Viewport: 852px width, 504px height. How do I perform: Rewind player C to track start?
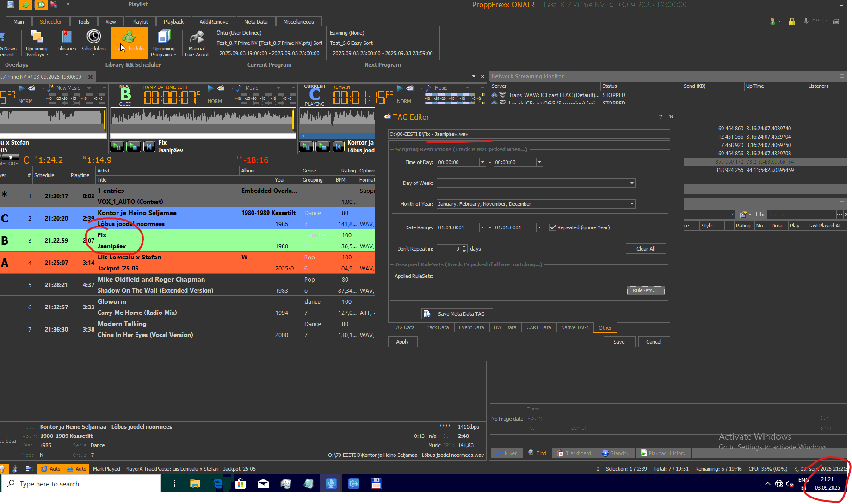pyautogui.click(x=339, y=147)
